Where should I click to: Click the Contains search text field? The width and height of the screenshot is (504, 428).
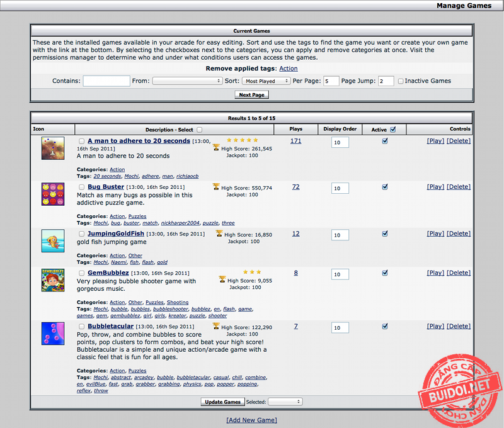point(106,81)
